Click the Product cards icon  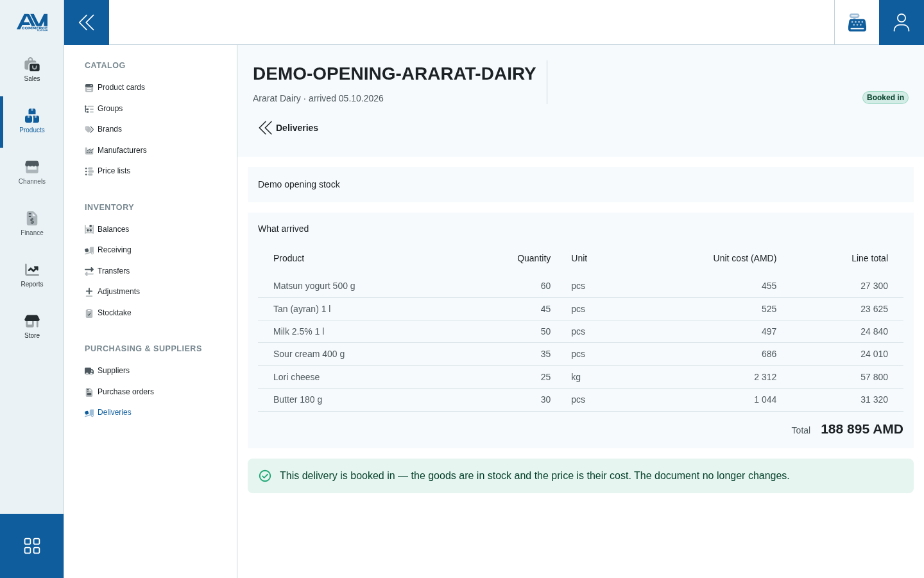click(89, 88)
